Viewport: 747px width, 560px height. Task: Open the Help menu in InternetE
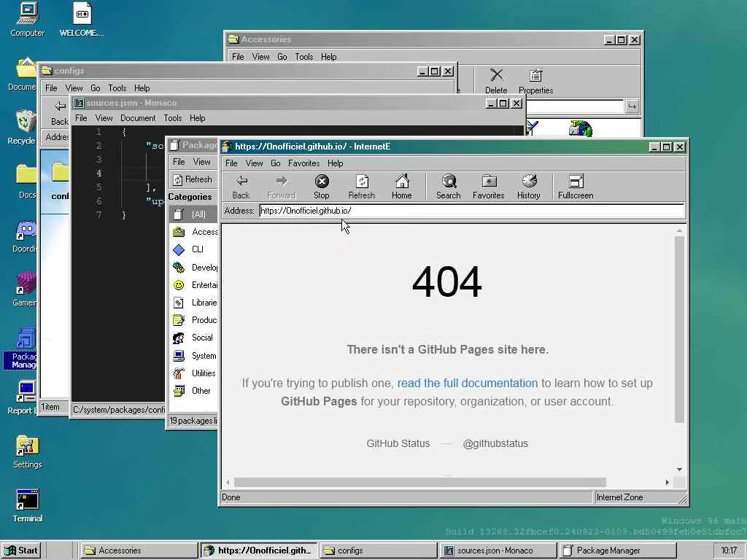tap(336, 163)
